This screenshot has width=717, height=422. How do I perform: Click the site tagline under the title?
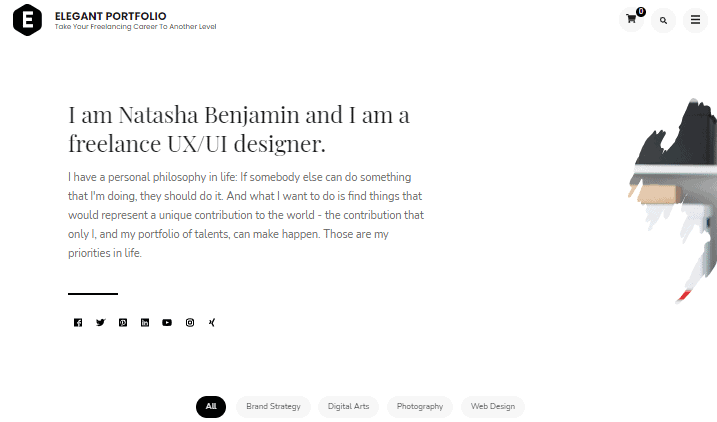135,27
